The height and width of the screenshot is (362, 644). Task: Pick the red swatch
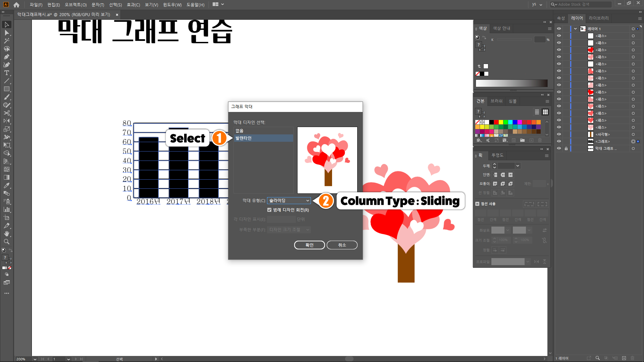pyautogui.click(x=496, y=122)
